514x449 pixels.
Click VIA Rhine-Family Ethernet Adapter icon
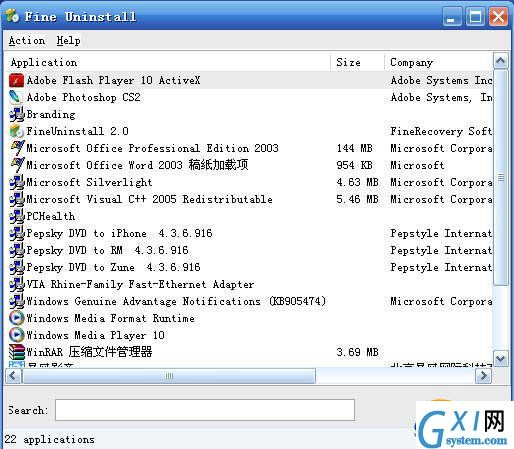16,284
